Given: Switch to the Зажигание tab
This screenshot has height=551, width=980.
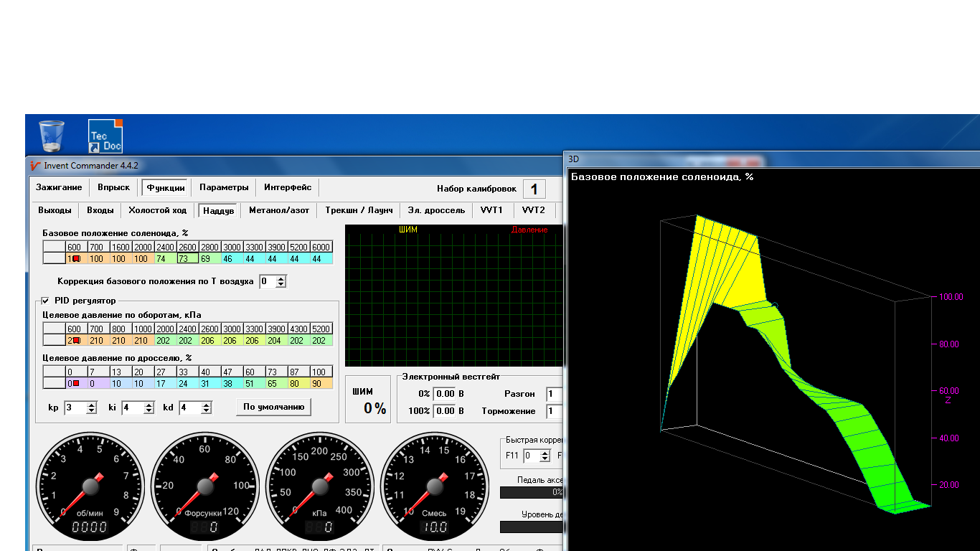Looking at the screenshot, I should tap(59, 187).
